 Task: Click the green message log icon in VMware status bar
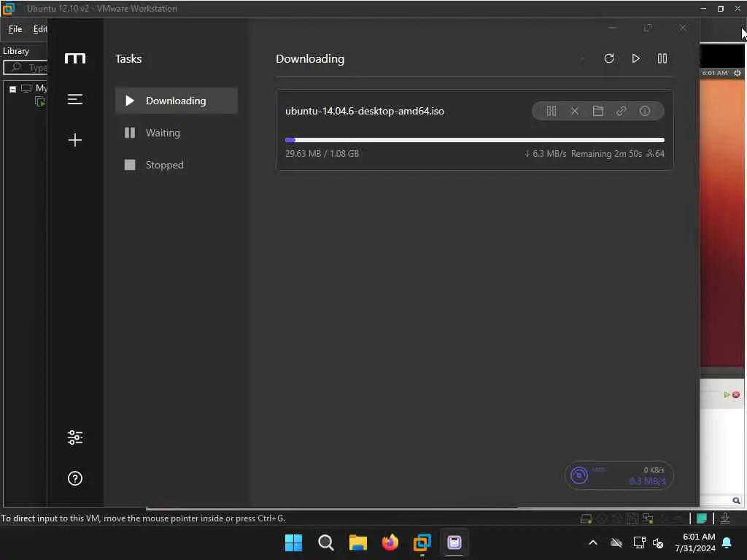pos(701,518)
